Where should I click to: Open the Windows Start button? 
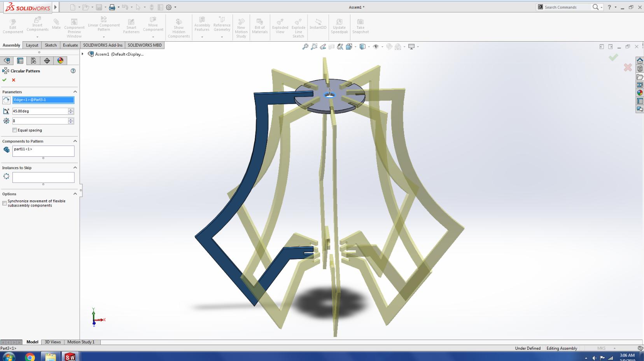9,357
